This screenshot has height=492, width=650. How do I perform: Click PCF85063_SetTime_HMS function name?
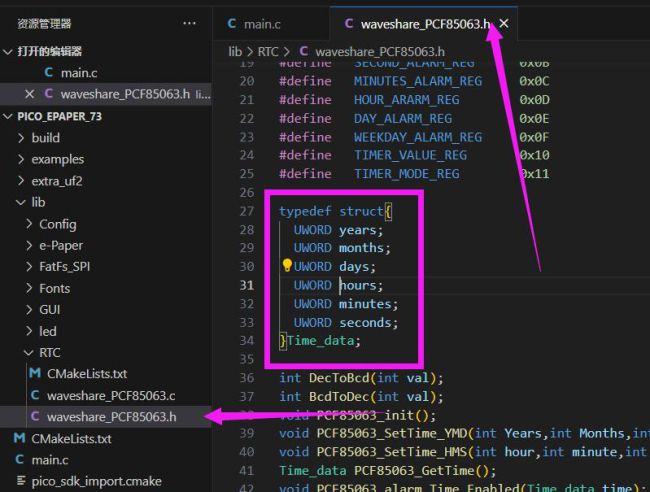pos(392,452)
